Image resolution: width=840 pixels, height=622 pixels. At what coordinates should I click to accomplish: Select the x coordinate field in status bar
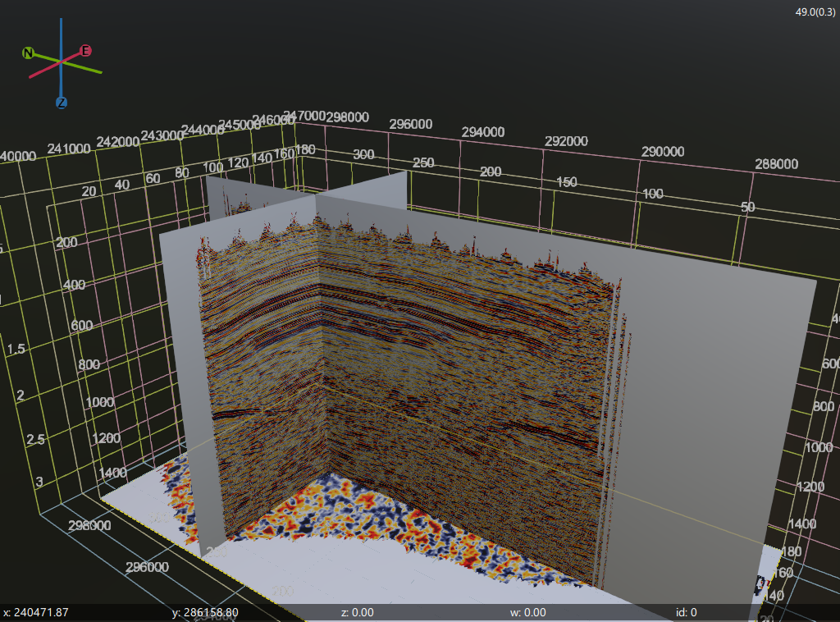(x=36, y=612)
